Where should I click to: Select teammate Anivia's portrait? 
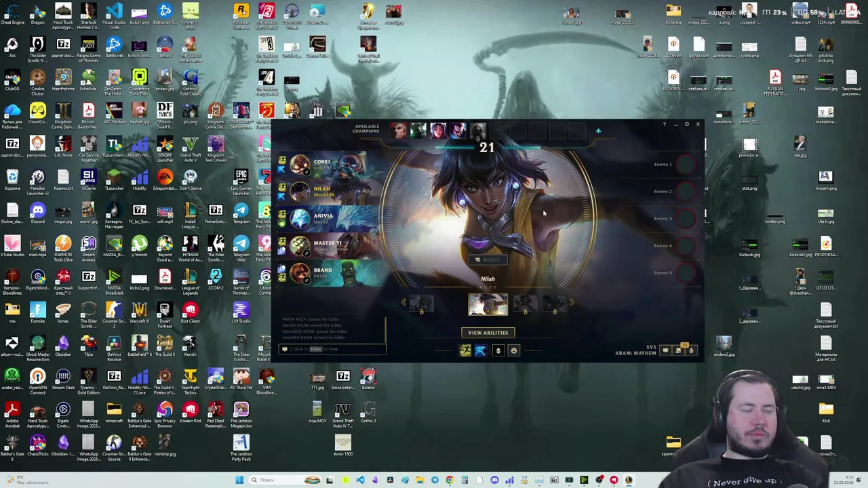299,218
